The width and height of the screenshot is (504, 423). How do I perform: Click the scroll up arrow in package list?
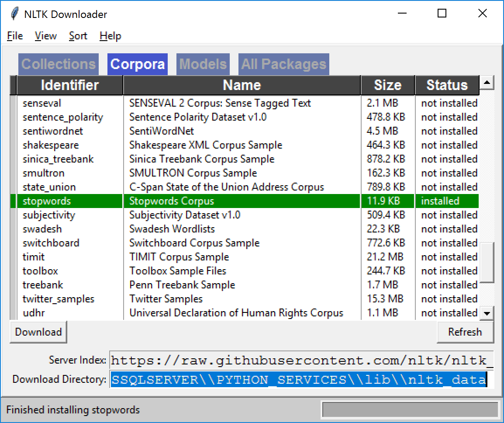[x=487, y=83]
